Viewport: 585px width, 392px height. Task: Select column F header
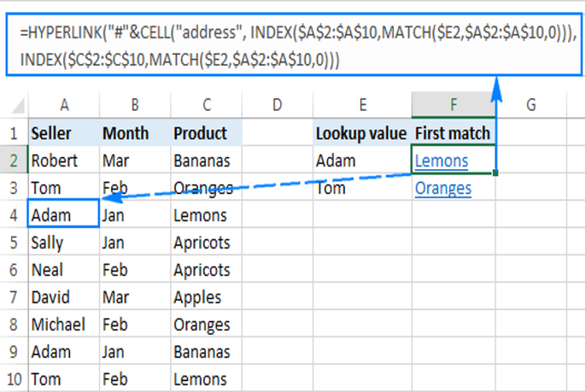tap(453, 105)
